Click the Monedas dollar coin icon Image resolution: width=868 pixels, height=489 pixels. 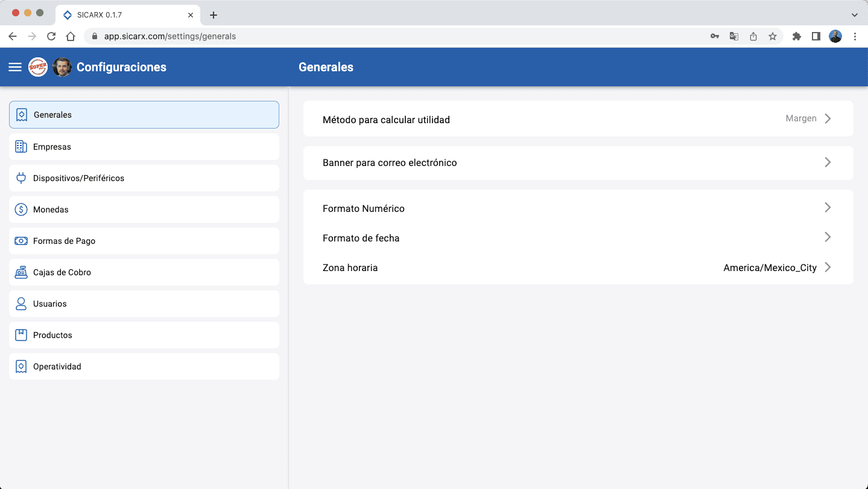(21, 209)
